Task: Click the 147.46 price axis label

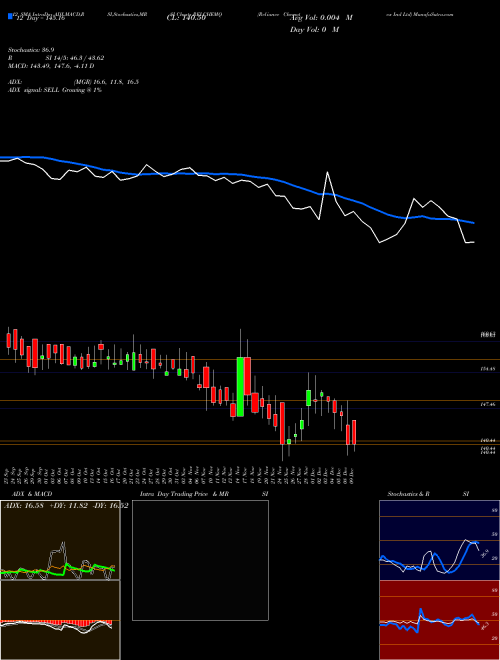Action: [x=488, y=404]
